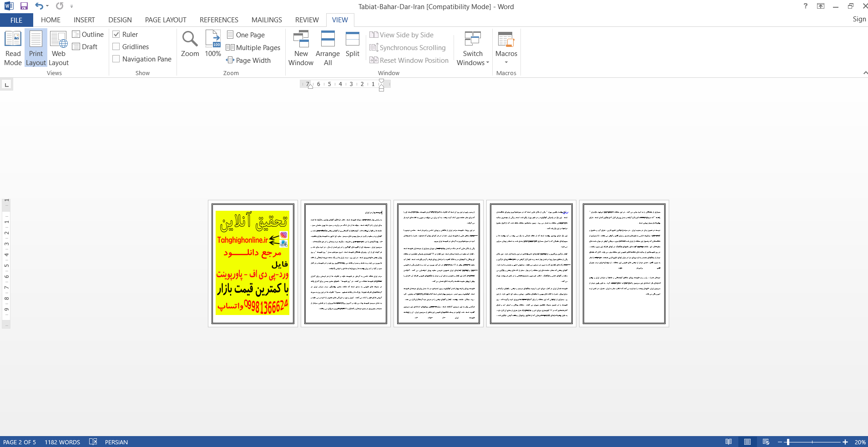Uncheck the Ruler checkbox
The width and height of the screenshot is (868, 447).
(116, 35)
